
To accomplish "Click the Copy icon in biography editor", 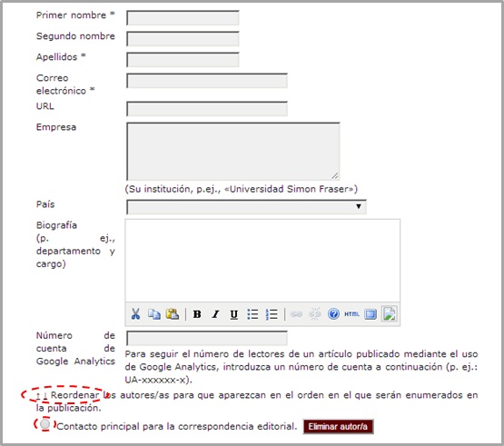I will pyautogui.click(x=154, y=314).
